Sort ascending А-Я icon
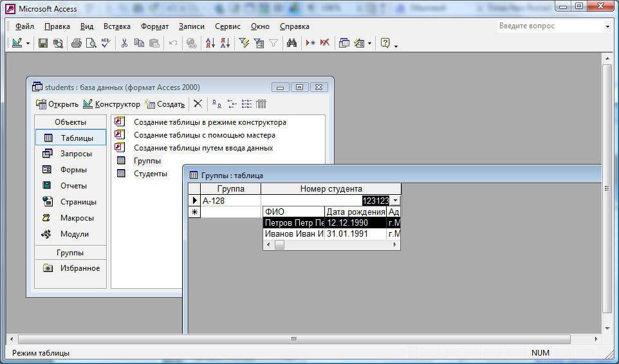Viewport: 619px width, 364px height. tap(210, 43)
